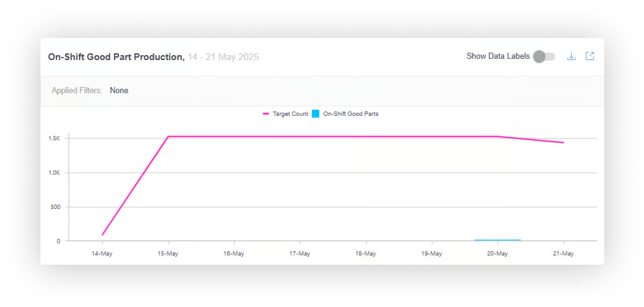Click the 19-May x-axis label
Image resolution: width=644 pixels, height=307 pixels.
pyautogui.click(x=431, y=254)
